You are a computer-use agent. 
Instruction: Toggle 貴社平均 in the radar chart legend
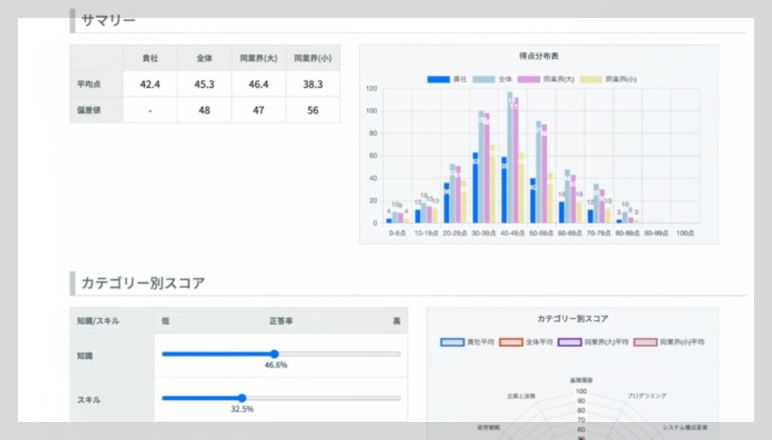pos(465,342)
